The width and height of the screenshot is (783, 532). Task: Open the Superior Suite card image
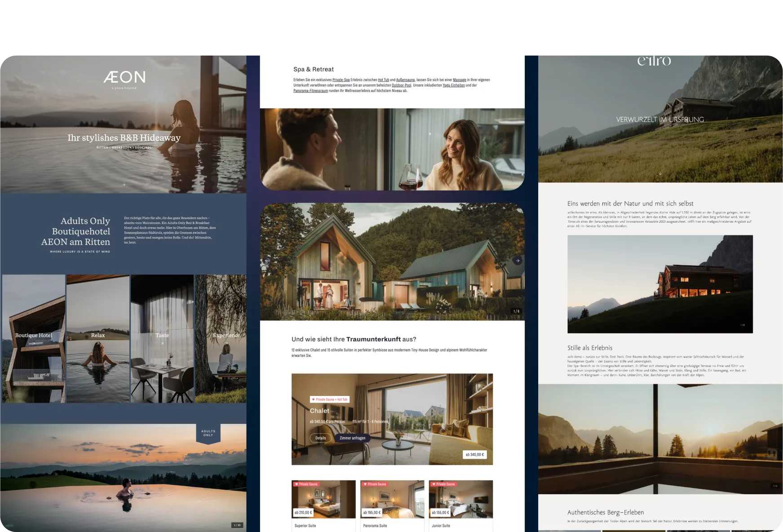point(323,499)
